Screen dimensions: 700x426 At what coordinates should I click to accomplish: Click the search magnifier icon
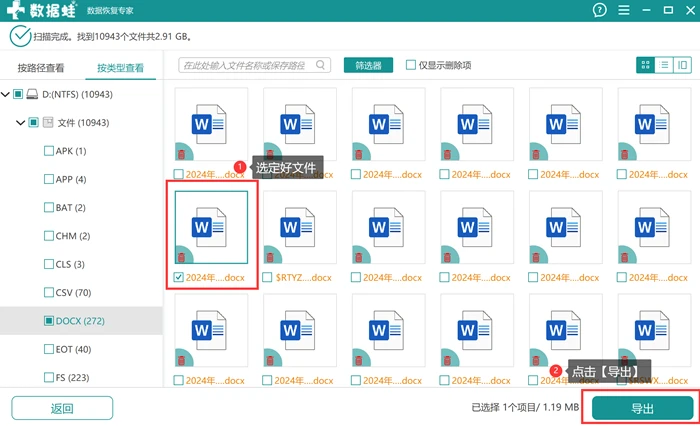point(321,65)
